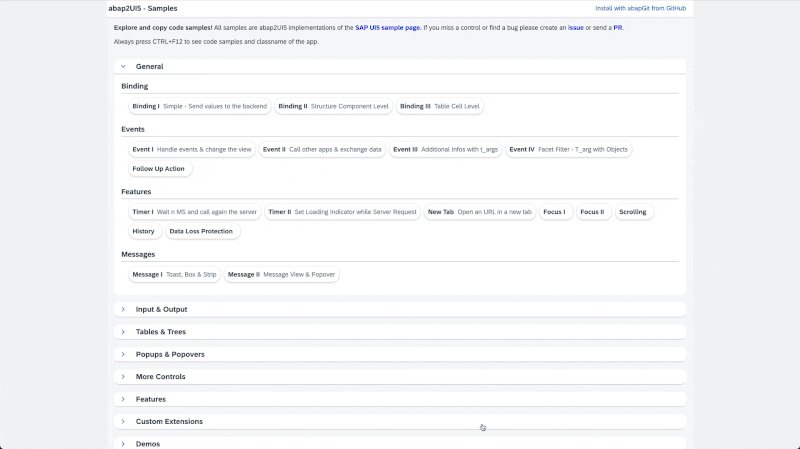800x449 pixels.
Task: Expand the Popups & Popovers section
Action: (x=400, y=354)
